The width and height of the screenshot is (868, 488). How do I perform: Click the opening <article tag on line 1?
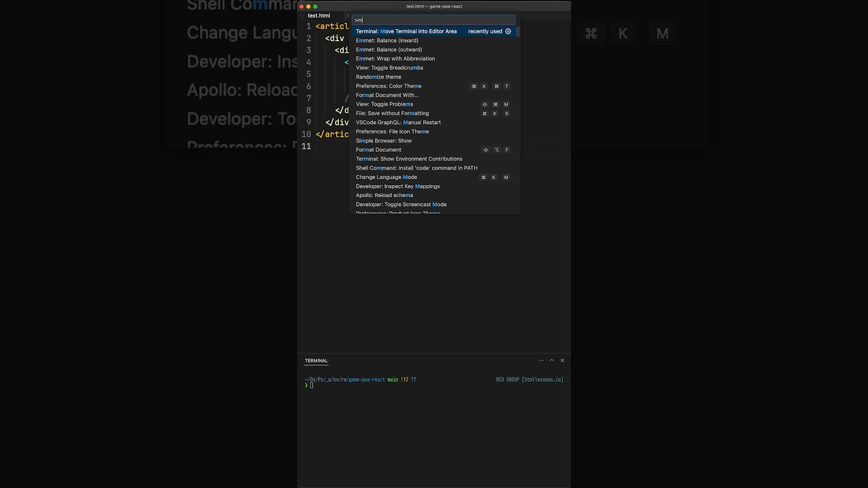[x=332, y=26]
